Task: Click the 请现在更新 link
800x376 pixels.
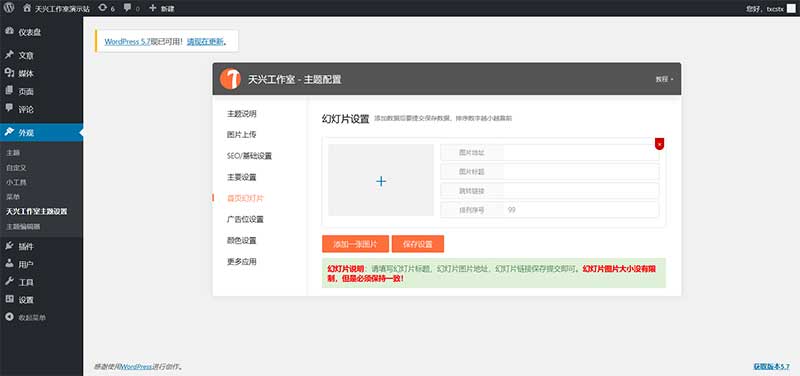Action: coord(205,42)
